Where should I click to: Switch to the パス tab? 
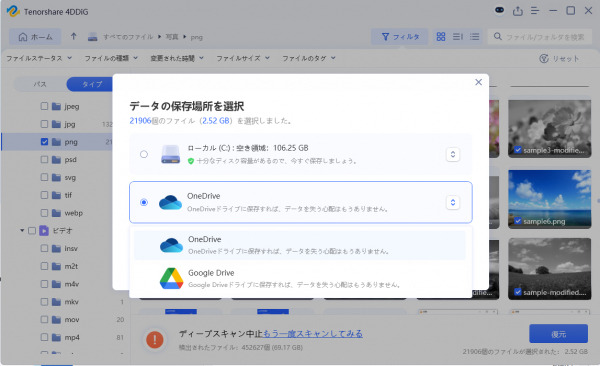pyautogui.click(x=40, y=84)
